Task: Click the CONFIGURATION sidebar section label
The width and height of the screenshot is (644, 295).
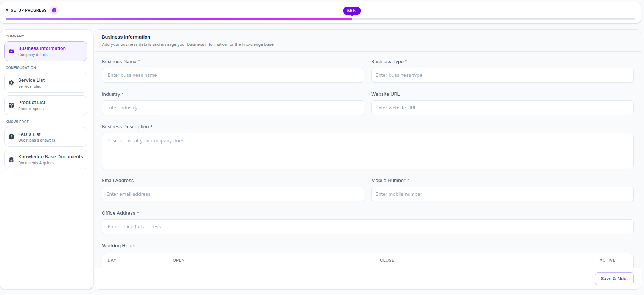Action: 21,68
